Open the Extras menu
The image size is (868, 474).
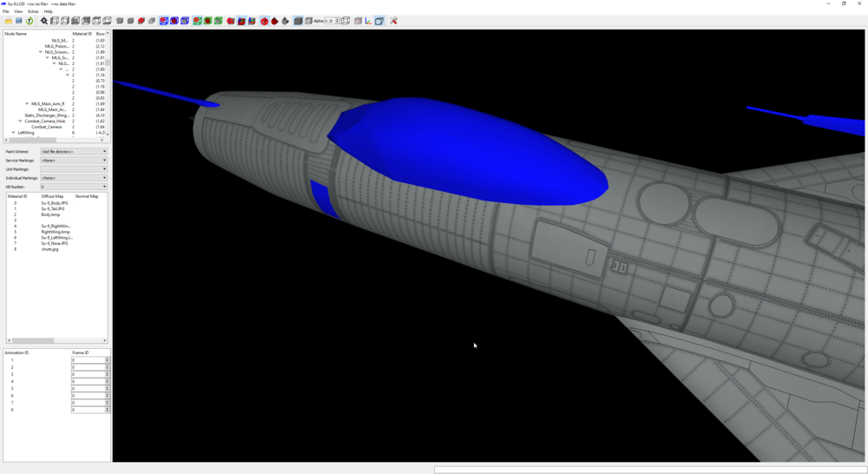coord(33,11)
